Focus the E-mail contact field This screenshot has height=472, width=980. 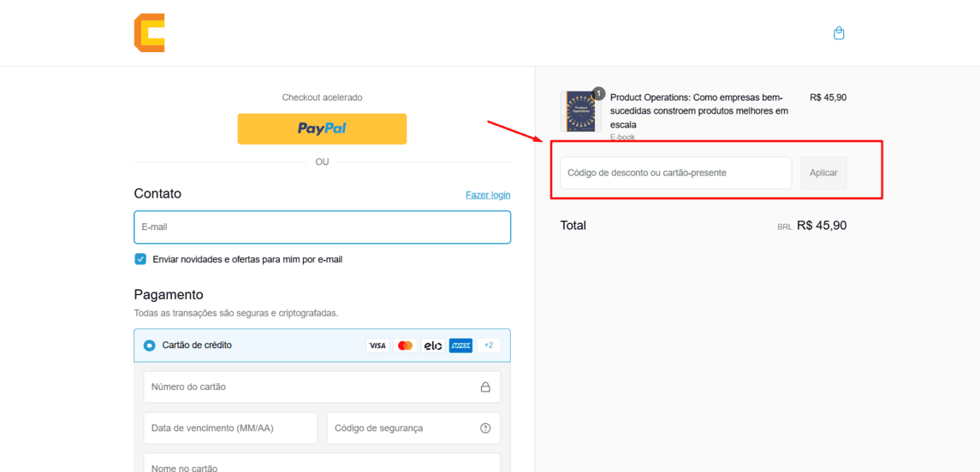click(x=322, y=227)
